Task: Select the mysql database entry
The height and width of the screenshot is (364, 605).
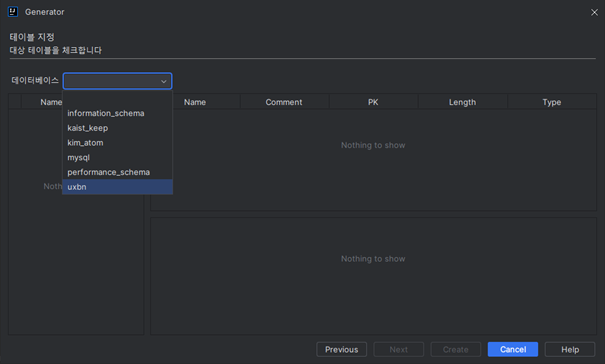Action: (117, 157)
